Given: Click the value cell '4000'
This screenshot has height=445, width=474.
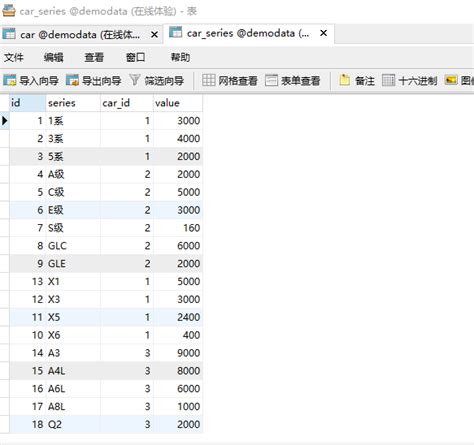Looking at the screenshot, I should [x=178, y=138].
